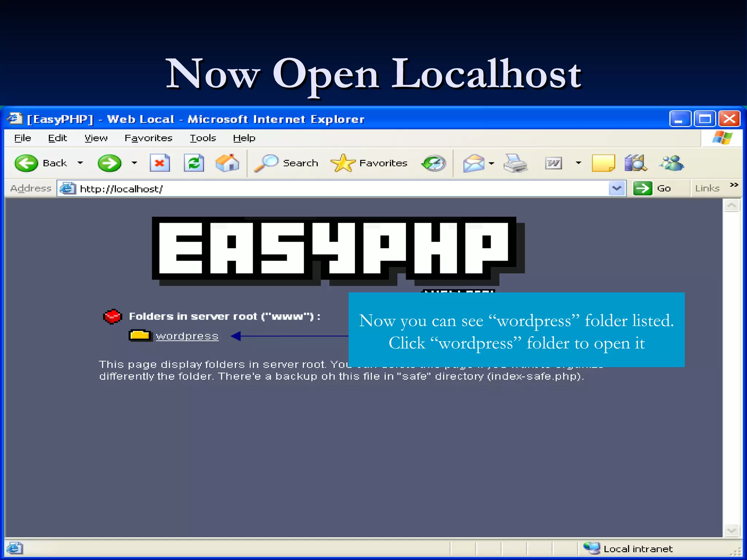Click the IE icon in title bar
This screenshot has height=560, width=747.
[x=15, y=119]
